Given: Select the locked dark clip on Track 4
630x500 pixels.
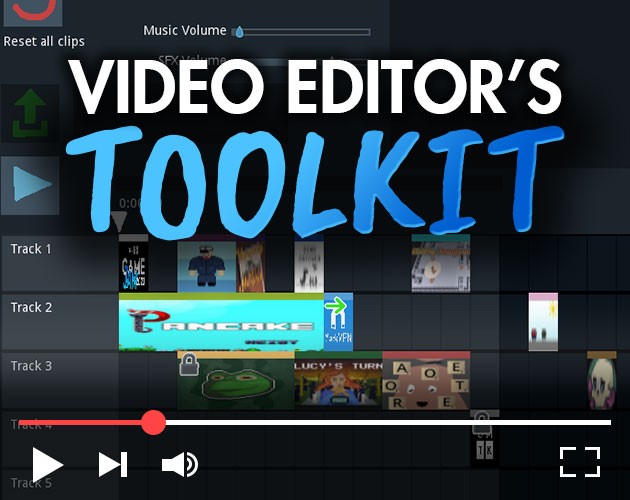Looking at the screenshot, I should click(x=485, y=439).
